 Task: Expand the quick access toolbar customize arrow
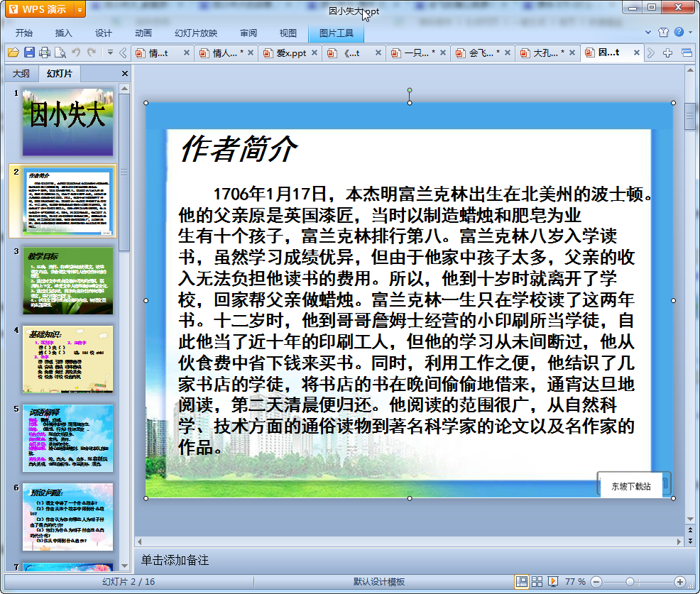tap(110, 53)
